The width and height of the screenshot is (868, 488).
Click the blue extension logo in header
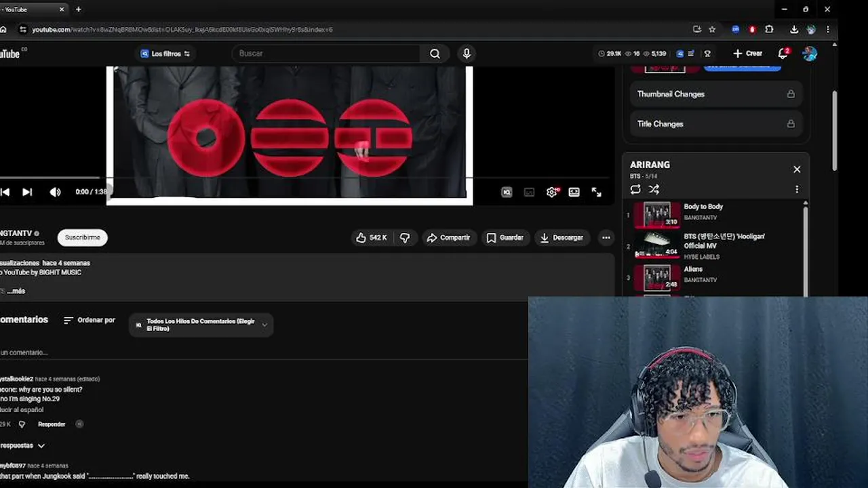point(680,54)
